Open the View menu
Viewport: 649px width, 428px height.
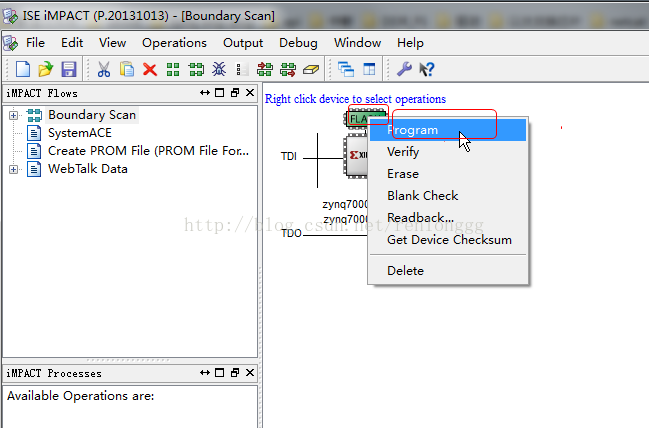[x=112, y=43]
